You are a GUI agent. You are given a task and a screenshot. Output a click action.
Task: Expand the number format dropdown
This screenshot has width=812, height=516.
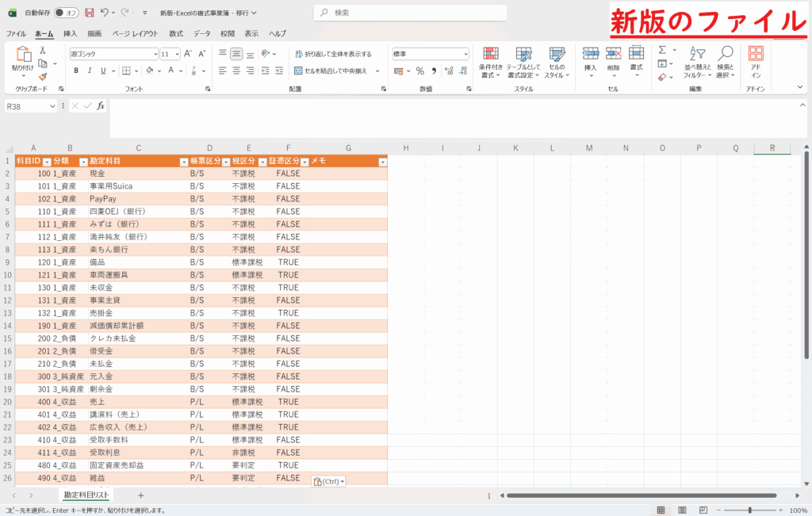pos(465,54)
